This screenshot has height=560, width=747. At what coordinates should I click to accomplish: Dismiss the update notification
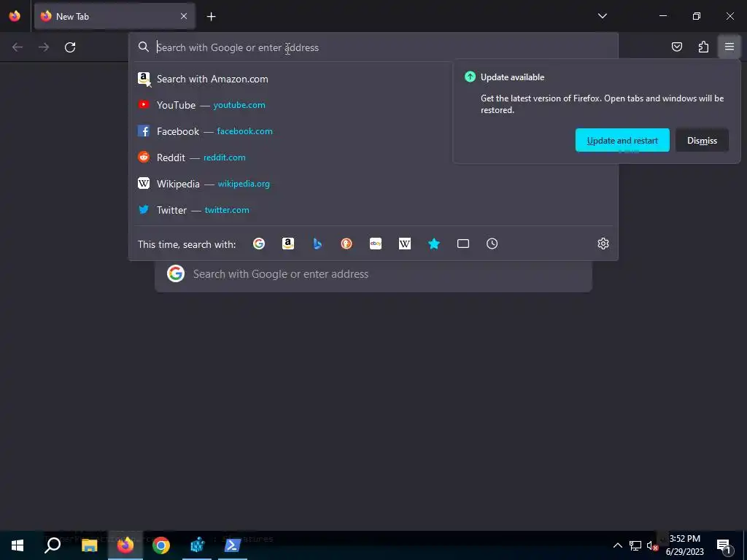pyautogui.click(x=702, y=140)
